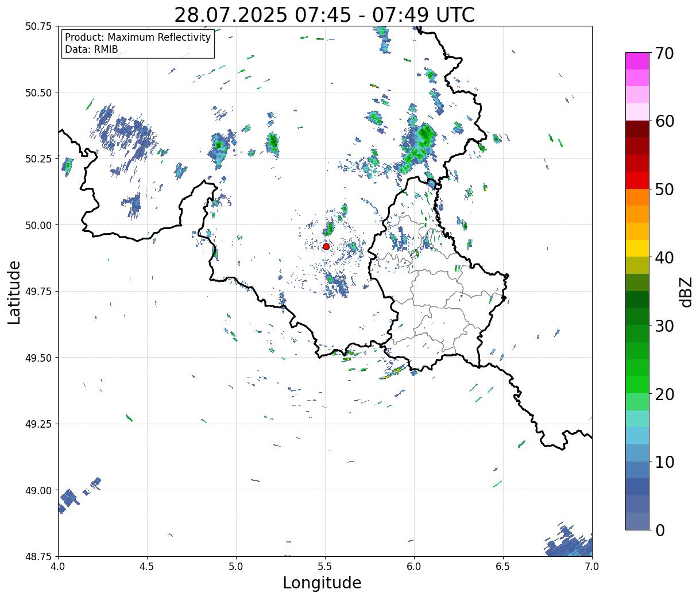Screen dimensions: 700x597
Task: Click the 4.5 longitude tick label
Action: point(147,567)
